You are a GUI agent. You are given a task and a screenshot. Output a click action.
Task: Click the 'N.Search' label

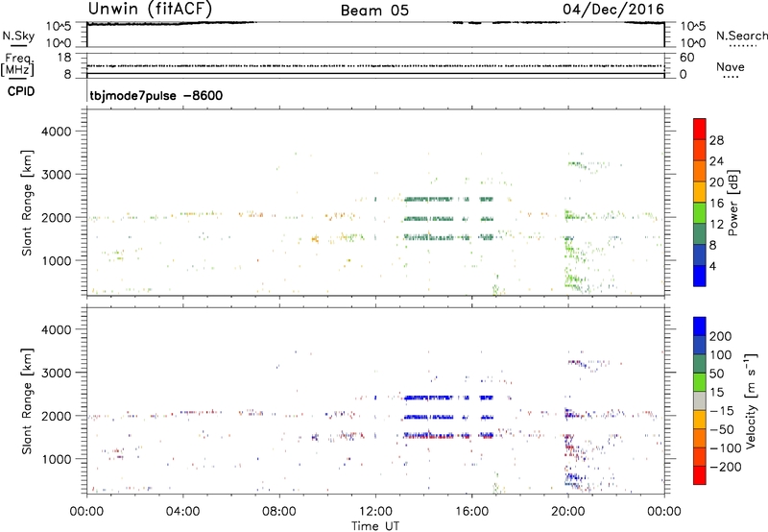(x=741, y=36)
